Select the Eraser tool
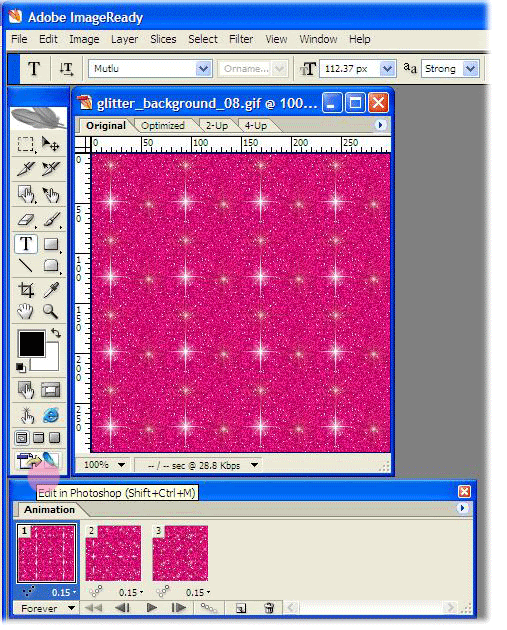 coord(26,220)
